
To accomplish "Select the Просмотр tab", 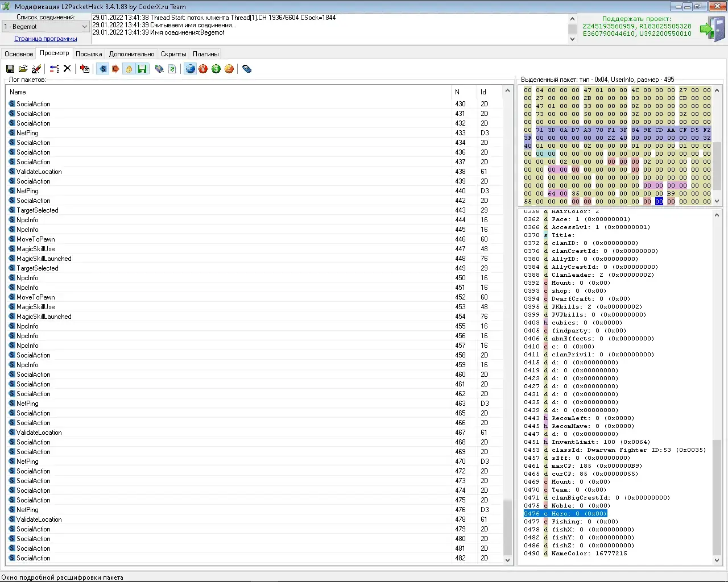I will point(55,53).
